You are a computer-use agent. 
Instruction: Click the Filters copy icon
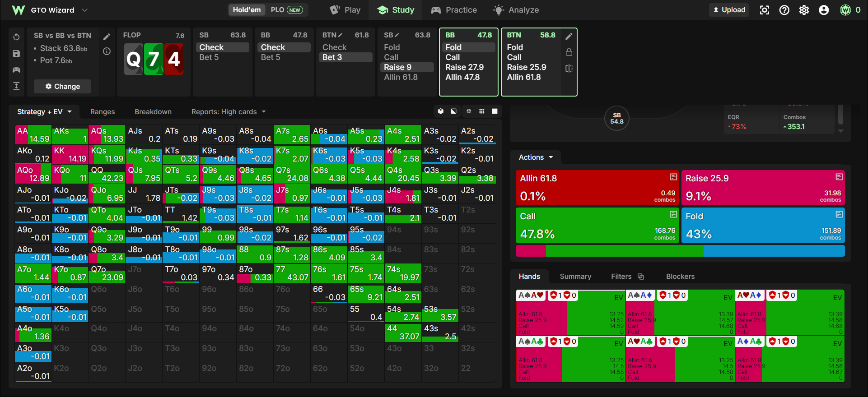pyautogui.click(x=641, y=277)
